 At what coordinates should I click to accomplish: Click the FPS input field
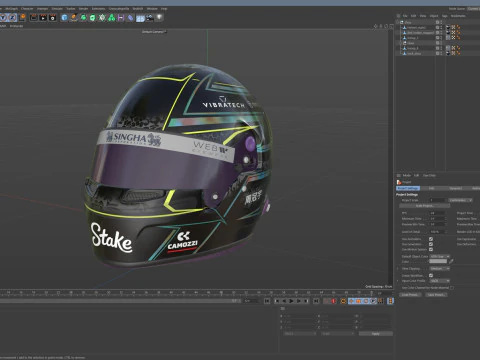[x=438, y=213]
